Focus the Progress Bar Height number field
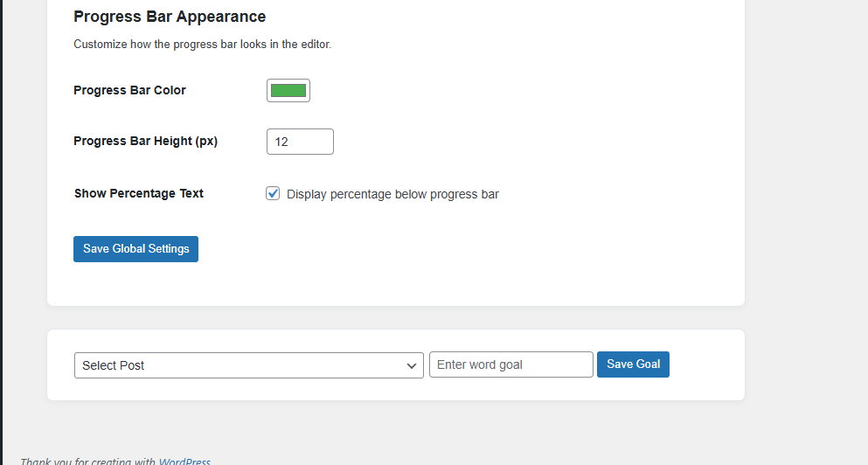 (x=300, y=142)
